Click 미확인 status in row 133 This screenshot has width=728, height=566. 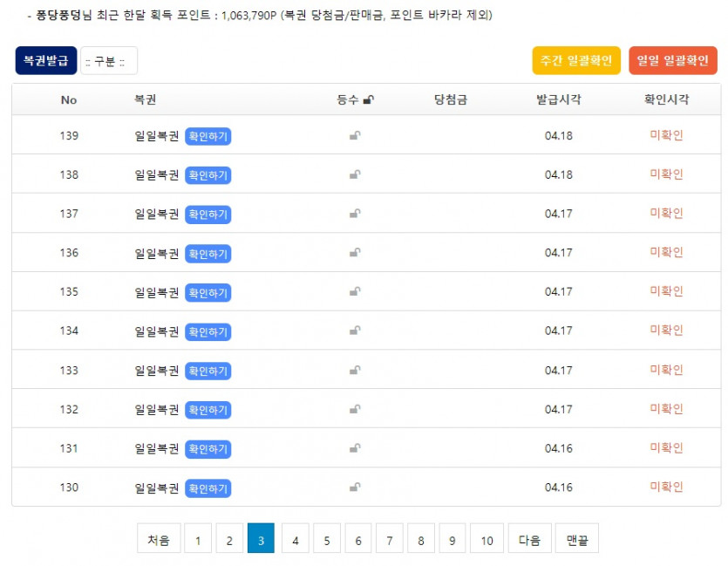pos(666,370)
